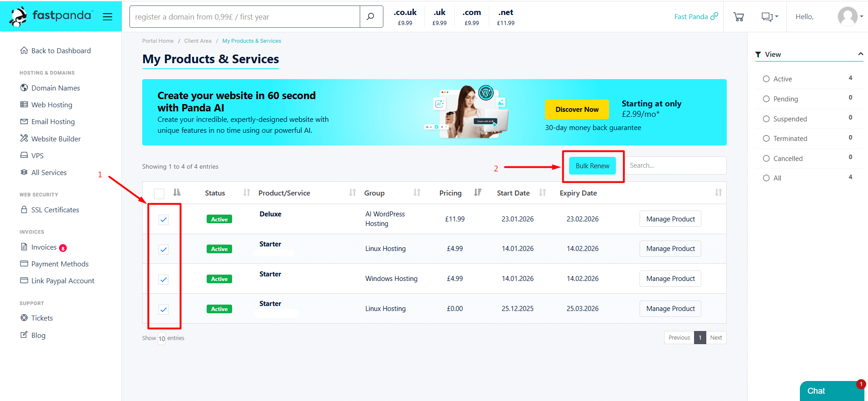
Task: Click the Bulk Renew button
Action: tap(592, 166)
